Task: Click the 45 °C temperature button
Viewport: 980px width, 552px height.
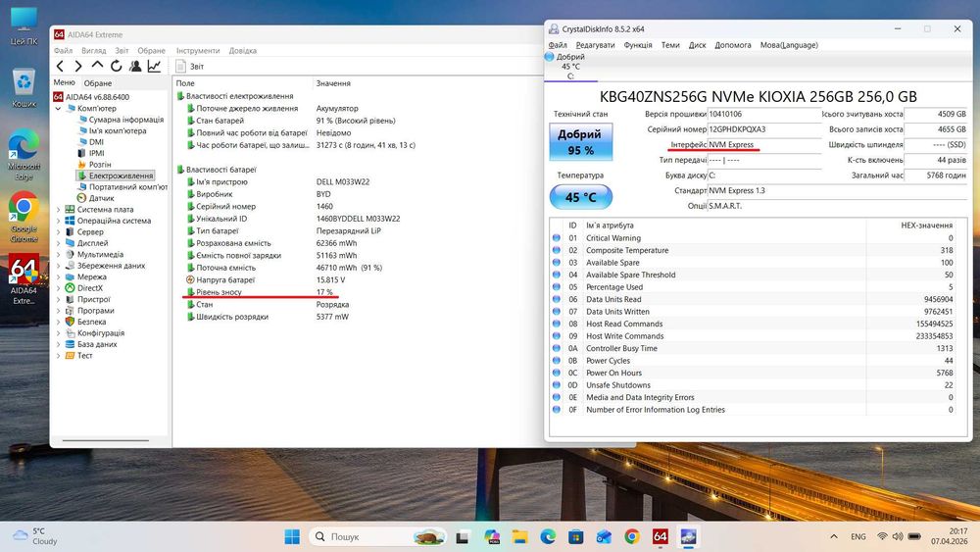Action: [580, 197]
